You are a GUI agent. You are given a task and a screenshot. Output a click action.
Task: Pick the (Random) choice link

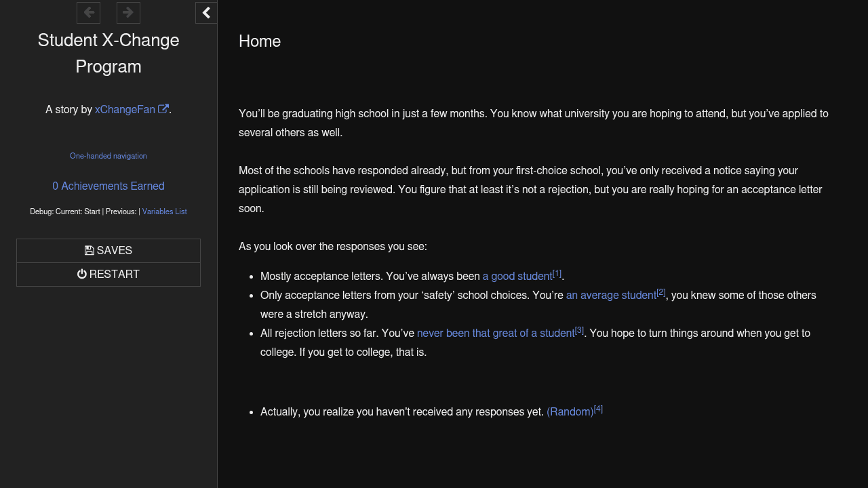tap(570, 412)
